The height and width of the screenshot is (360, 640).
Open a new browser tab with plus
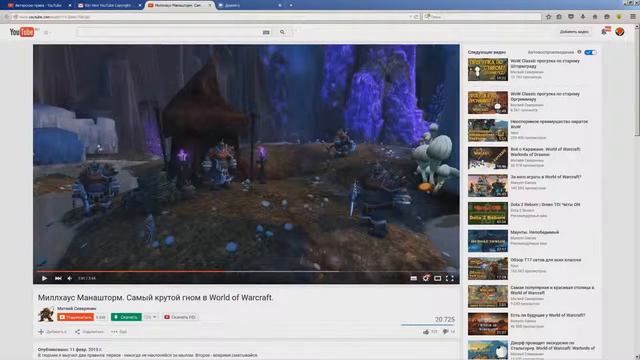tap(291, 5)
